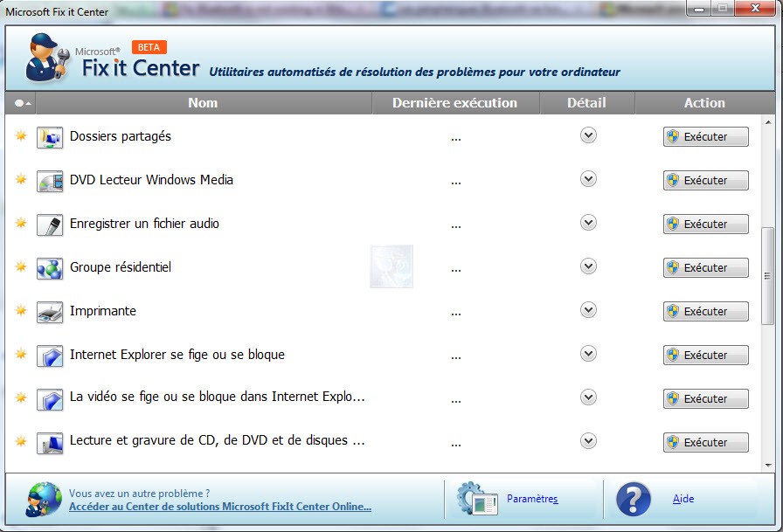Select Internet Explorer se fige ou se bloque
Screen dimensions: 783x532
(x=177, y=355)
